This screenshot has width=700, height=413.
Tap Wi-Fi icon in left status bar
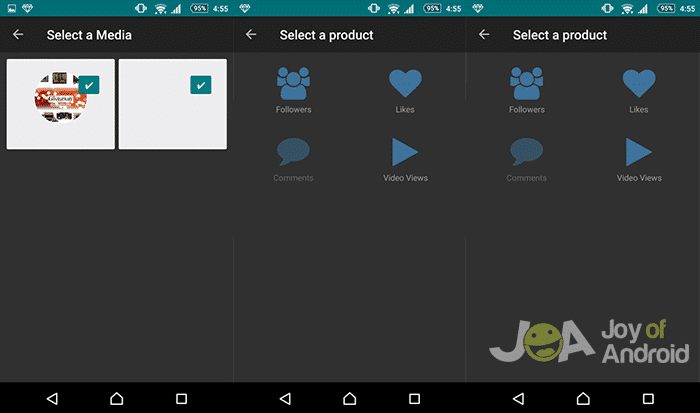[160, 8]
